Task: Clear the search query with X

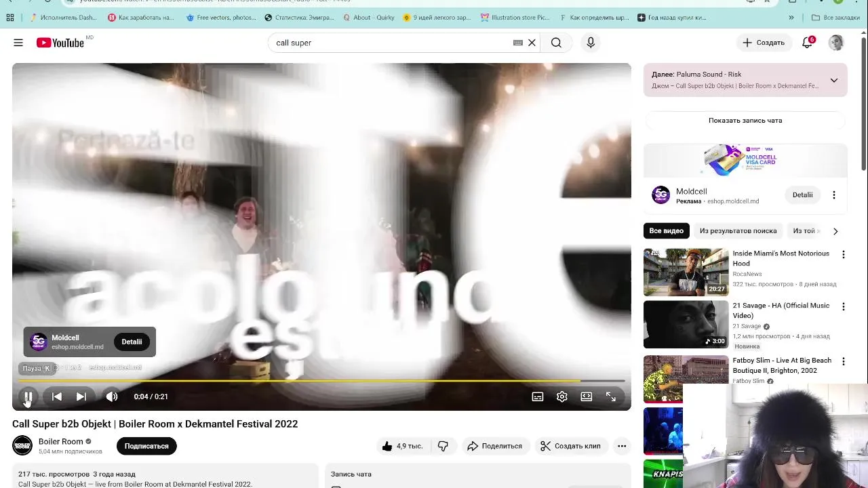Action: [x=532, y=43]
